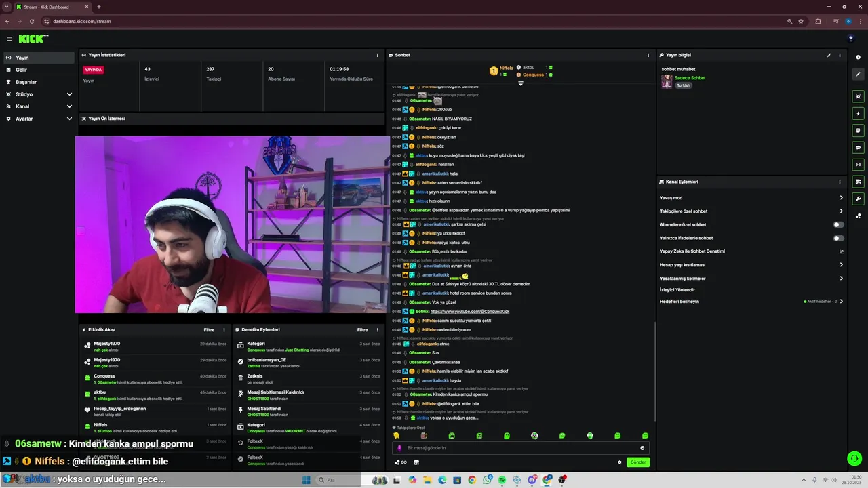Image resolution: width=868 pixels, height=488 pixels.
Task: Click the stream preview video
Action: pos(232,224)
